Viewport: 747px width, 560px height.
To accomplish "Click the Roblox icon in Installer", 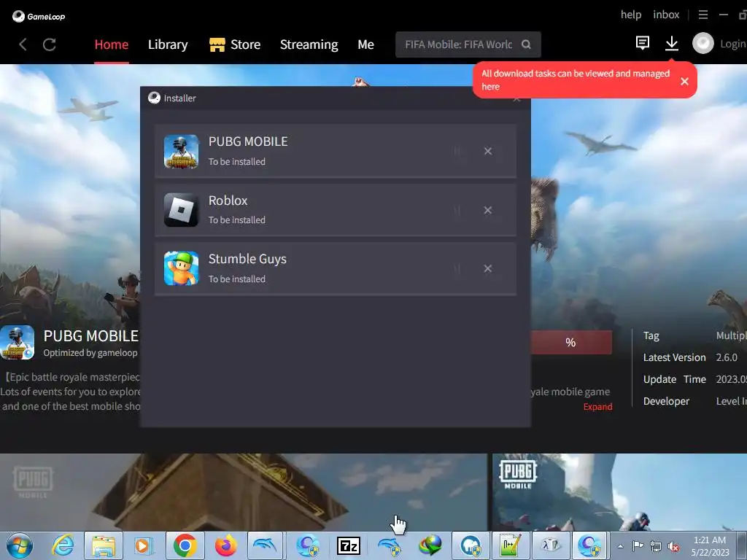I will click(181, 210).
